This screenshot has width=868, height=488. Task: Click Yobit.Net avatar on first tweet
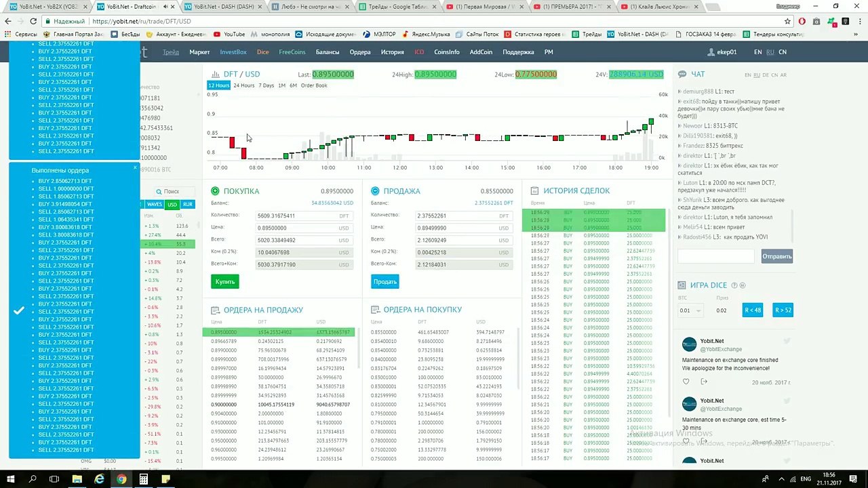(x=689, y=344)
